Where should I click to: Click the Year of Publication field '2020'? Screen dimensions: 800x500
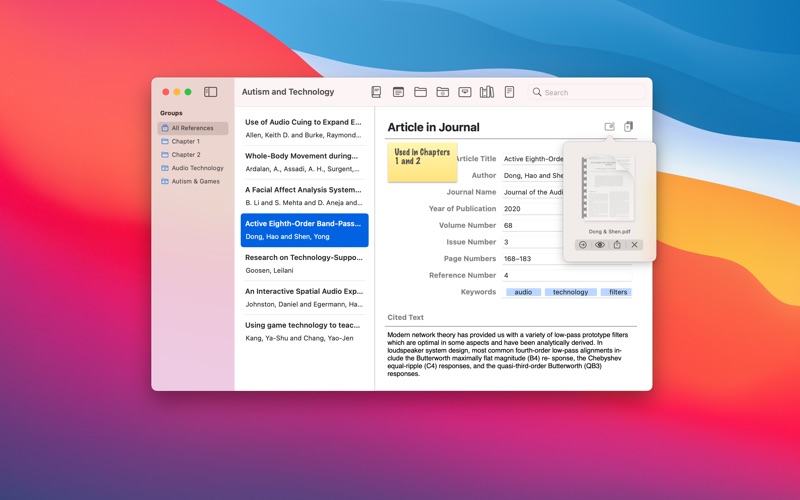coord(533,209)
